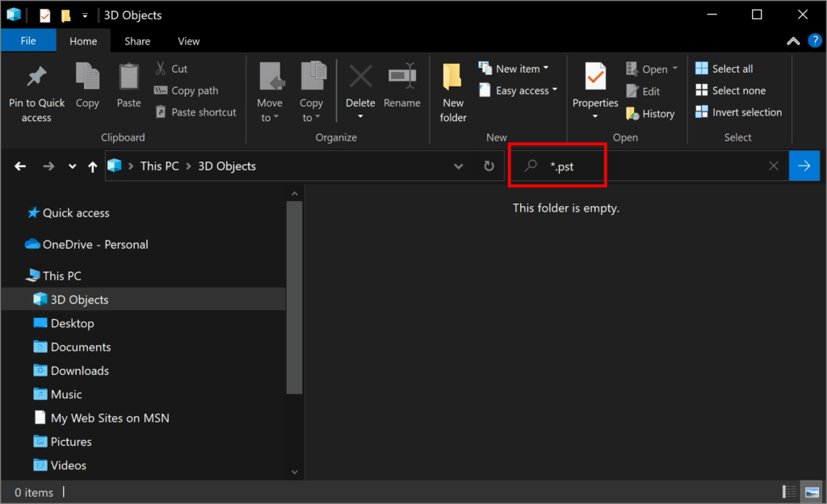Collapse the ribbon with the chevron

[x=793, y=41]
